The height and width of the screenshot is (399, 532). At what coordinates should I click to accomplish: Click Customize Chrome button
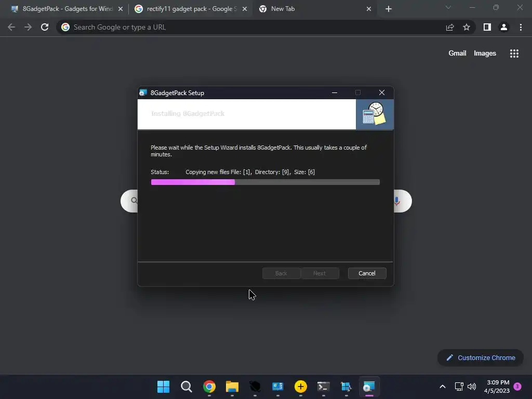tap(481, 357)
